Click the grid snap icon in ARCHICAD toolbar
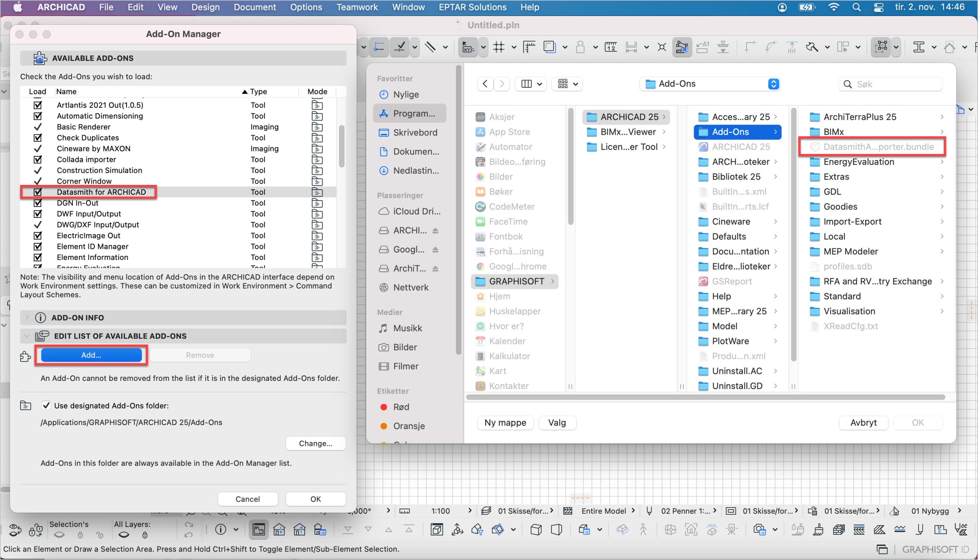This screenshot has height=560, width=978. [498, 47]
